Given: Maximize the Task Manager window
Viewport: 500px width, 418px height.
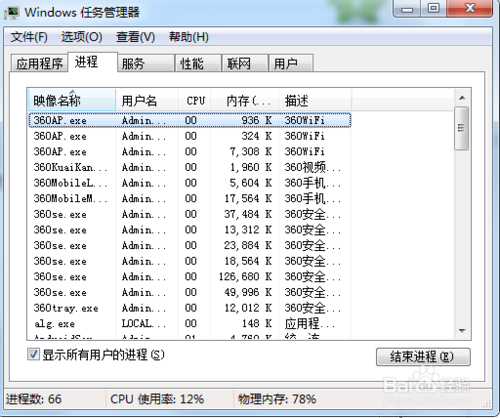Looking at the screenshot, I should (x=433, y=8).
